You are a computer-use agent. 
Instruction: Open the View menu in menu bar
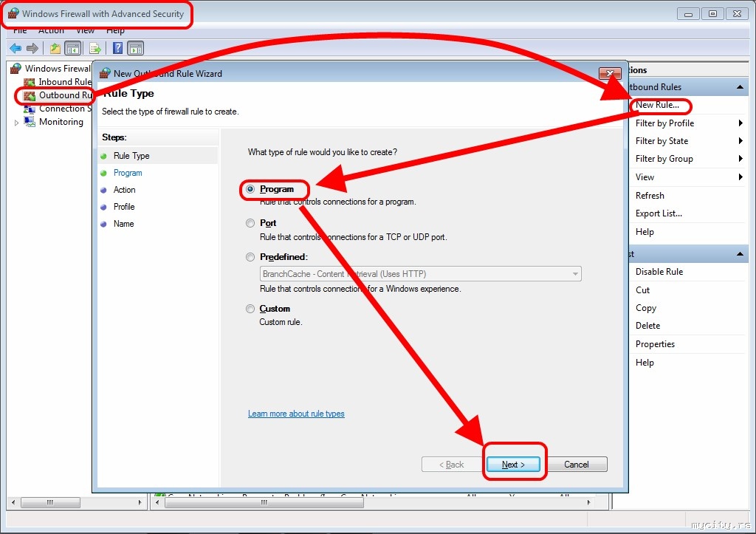[x=86, y=30]
